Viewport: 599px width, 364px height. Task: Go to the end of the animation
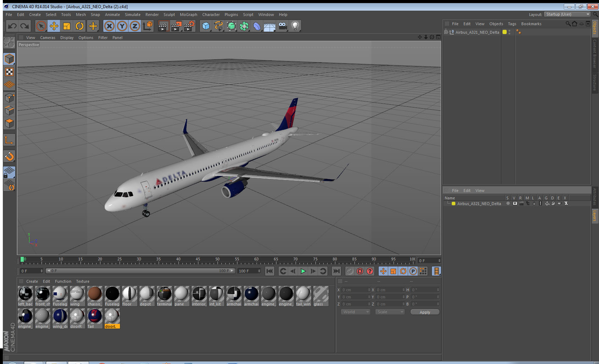pos(336,271)
